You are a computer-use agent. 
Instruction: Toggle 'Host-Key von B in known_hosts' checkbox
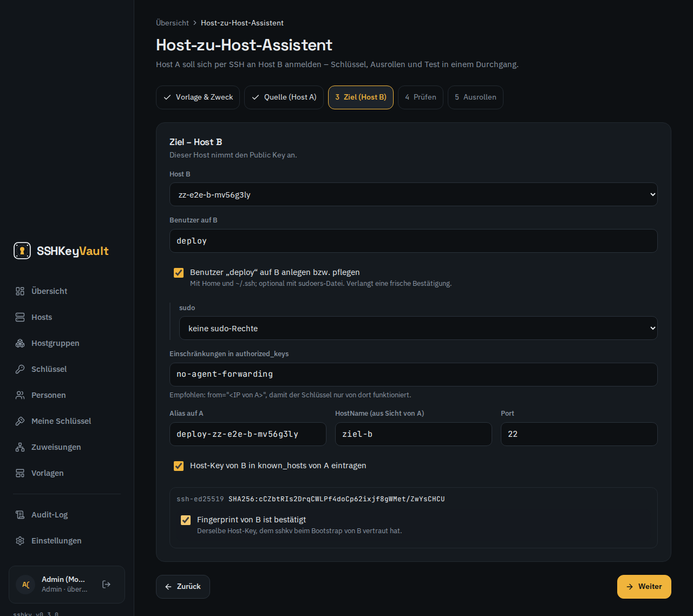179,466
